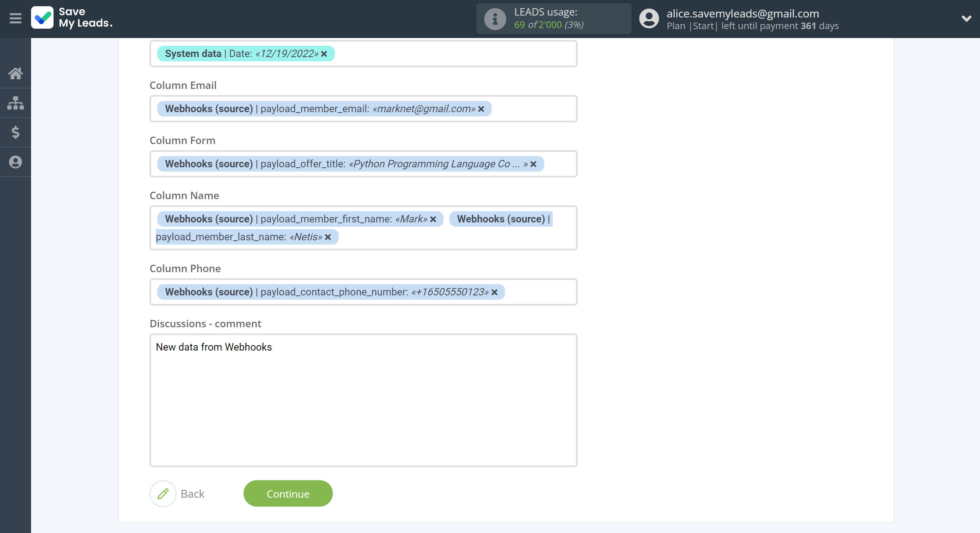
Task: Click the alice.savemyleads@gmail.com account email
Action: (743, 13)
